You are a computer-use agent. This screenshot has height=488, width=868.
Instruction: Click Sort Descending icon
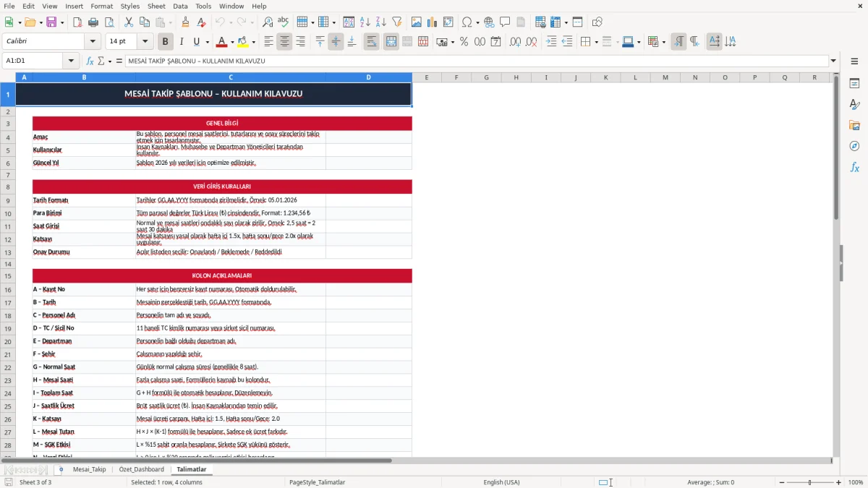pyautogui.click(x=380, y=22)
